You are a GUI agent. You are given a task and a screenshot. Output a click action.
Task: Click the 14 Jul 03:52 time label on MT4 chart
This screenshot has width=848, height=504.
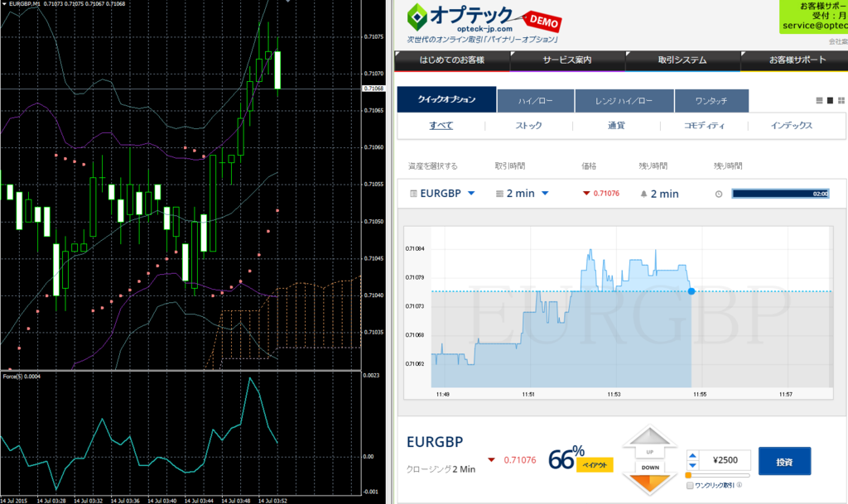[272, 501]
